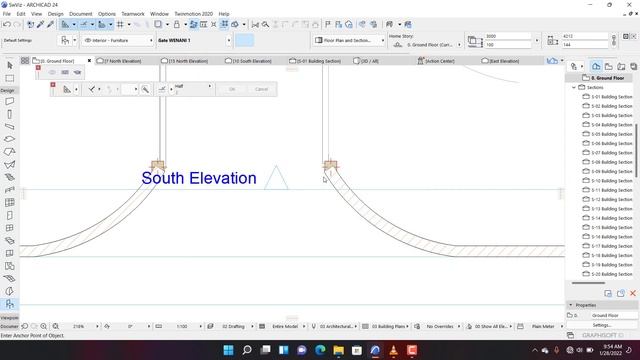Collapse the Sections tree in Navigator
The height and width of the screenshot is (360, 640).
[573, 87]
